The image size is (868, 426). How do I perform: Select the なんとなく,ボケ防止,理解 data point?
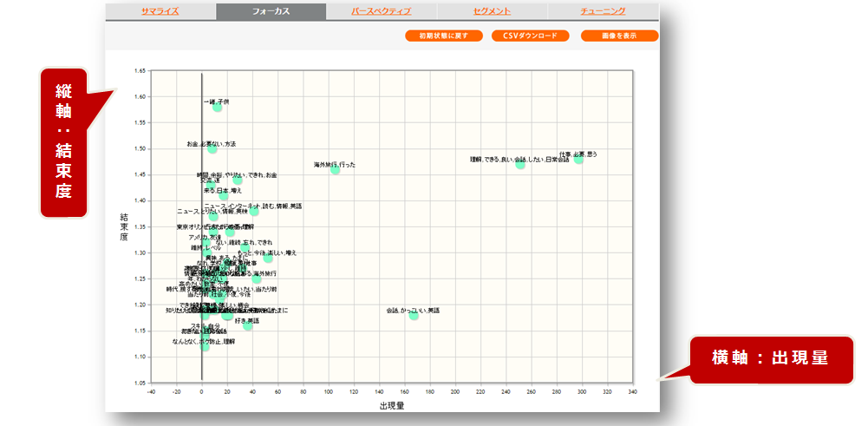[x=205, y=347]
